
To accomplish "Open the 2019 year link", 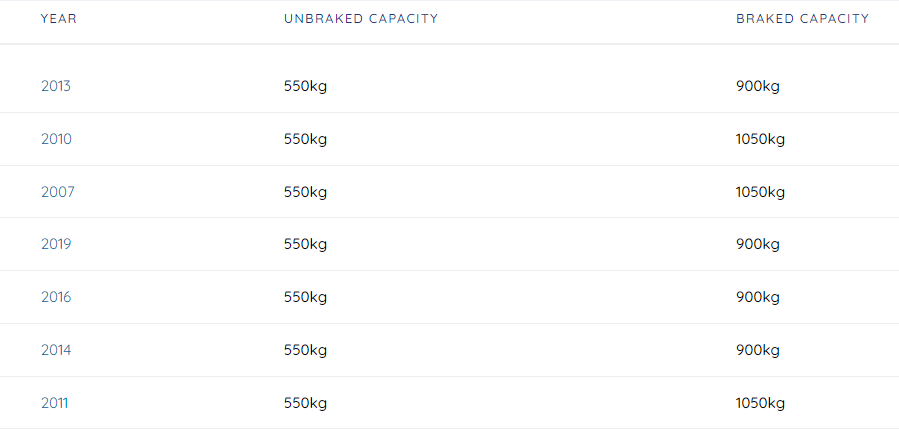I will pos(56,244).
